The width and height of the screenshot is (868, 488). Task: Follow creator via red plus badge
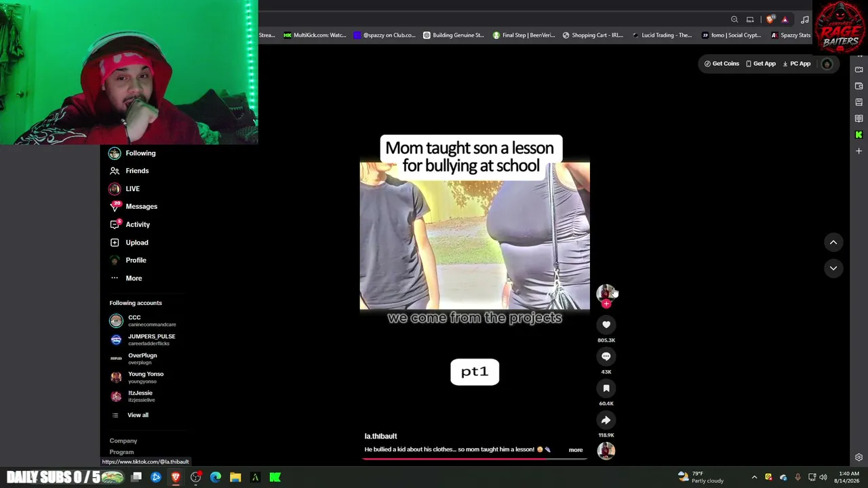(x=606, y=304)
